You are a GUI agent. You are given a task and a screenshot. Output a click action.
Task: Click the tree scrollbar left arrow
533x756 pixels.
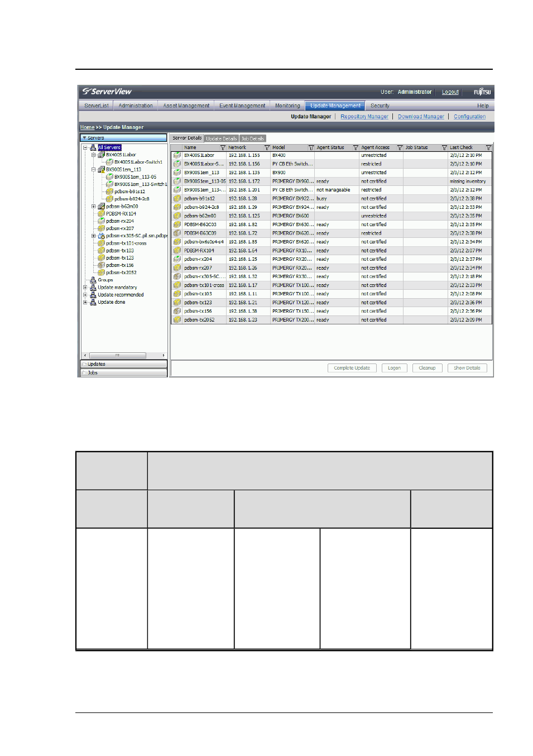(85, 355)
